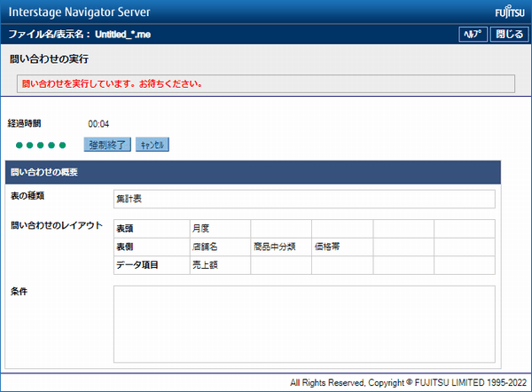
Task: Click the キャンセル cancel button
Action: click(153, 145)
